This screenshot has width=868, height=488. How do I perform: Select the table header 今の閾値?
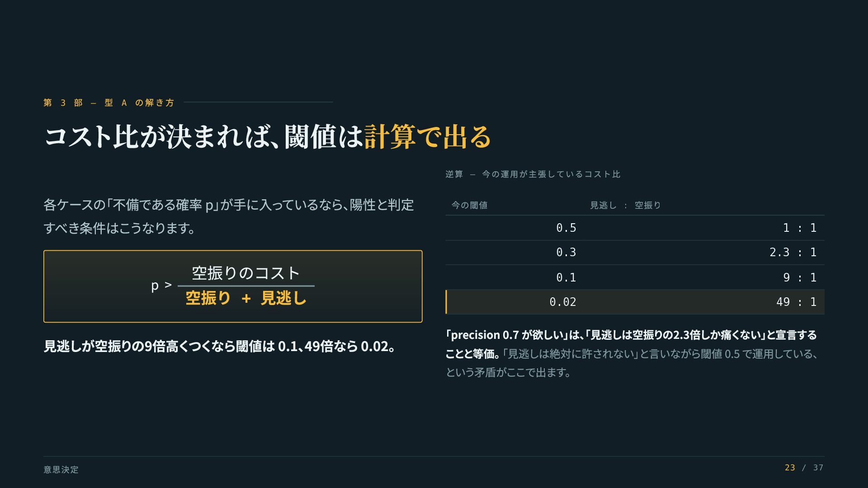point(469,205)
